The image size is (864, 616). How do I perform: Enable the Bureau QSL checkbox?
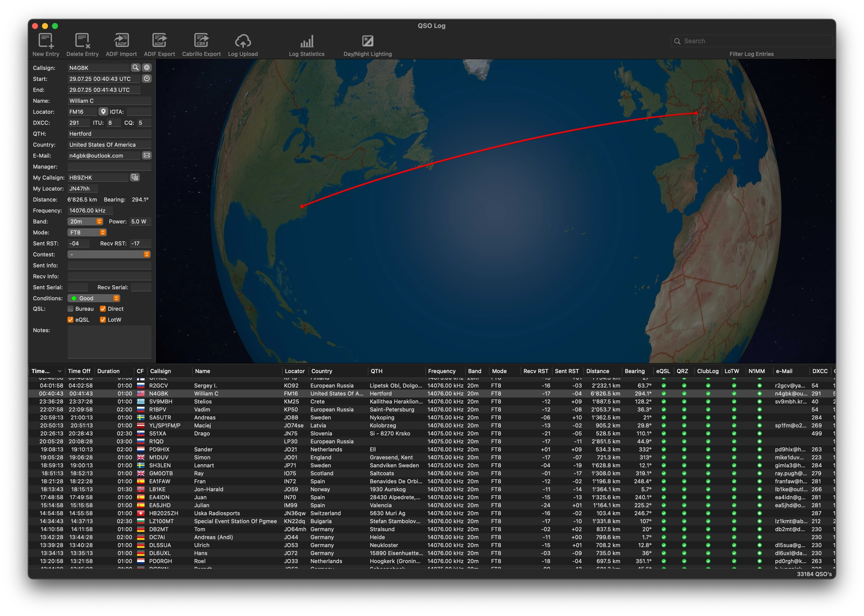(70, 309)
